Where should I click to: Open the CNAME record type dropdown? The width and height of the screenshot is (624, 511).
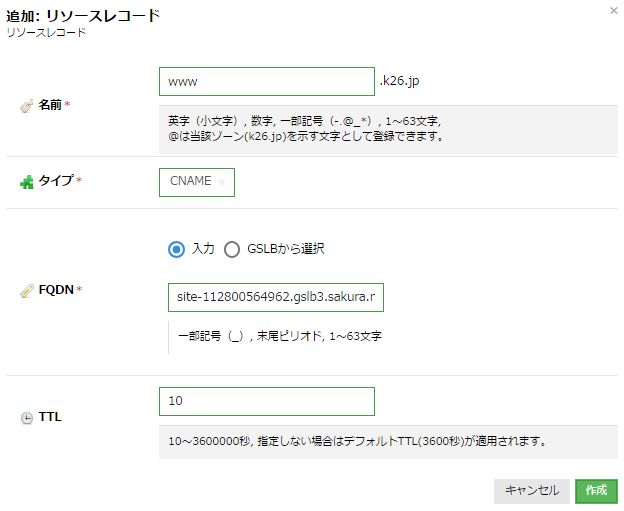pos(196,182)
